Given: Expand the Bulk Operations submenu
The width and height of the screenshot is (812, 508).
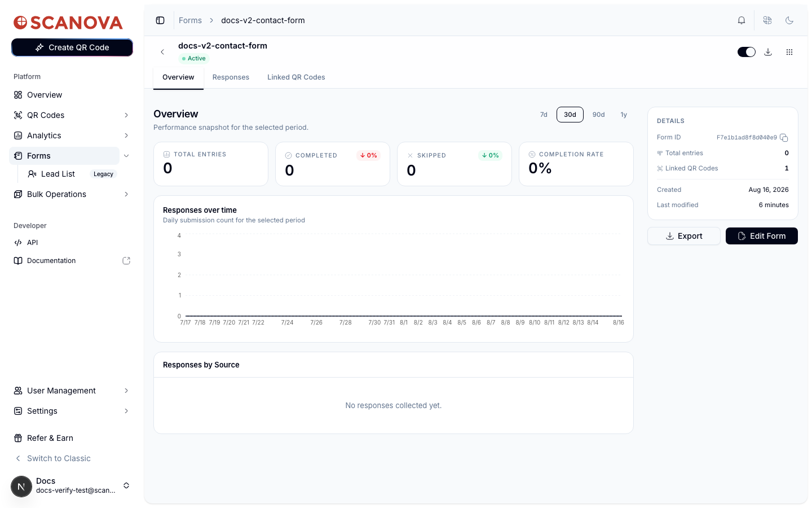Looking at the screenshot, I should pos(126,194).
